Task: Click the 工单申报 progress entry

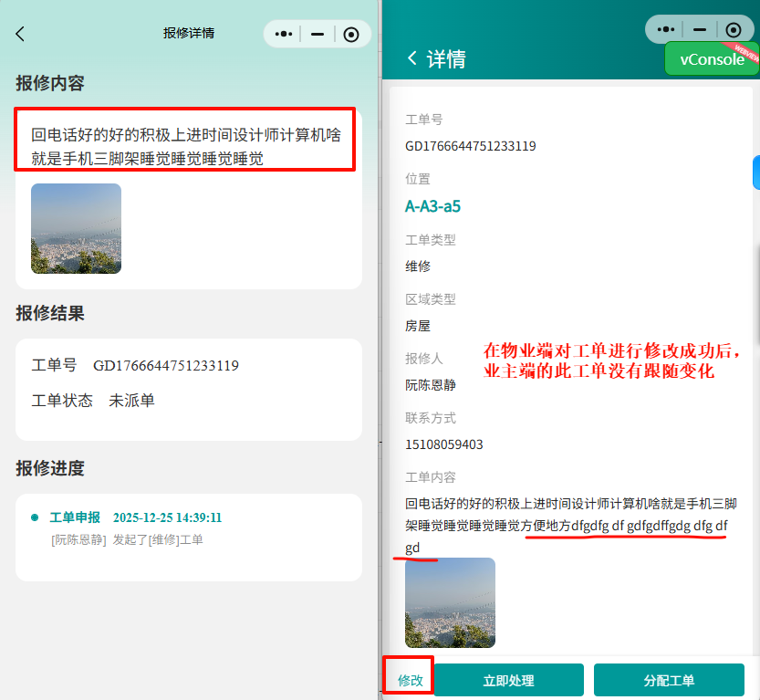Action: [x=75, y=517]
